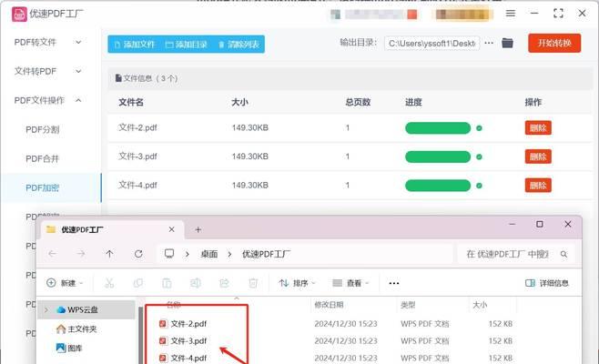The height and width of the screenshot is (364, 599).
Task: Click 添加目录 to add a folder
Action: click(187, 45)
